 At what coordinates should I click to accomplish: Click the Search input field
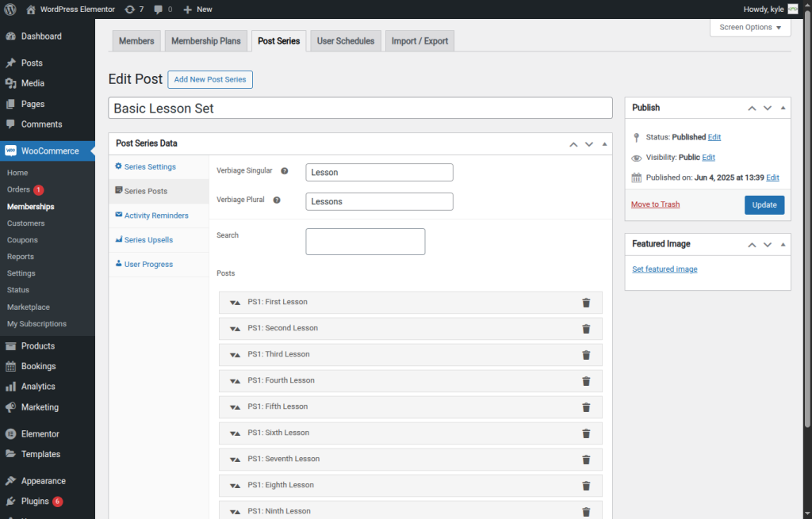(x=365, y=242)
